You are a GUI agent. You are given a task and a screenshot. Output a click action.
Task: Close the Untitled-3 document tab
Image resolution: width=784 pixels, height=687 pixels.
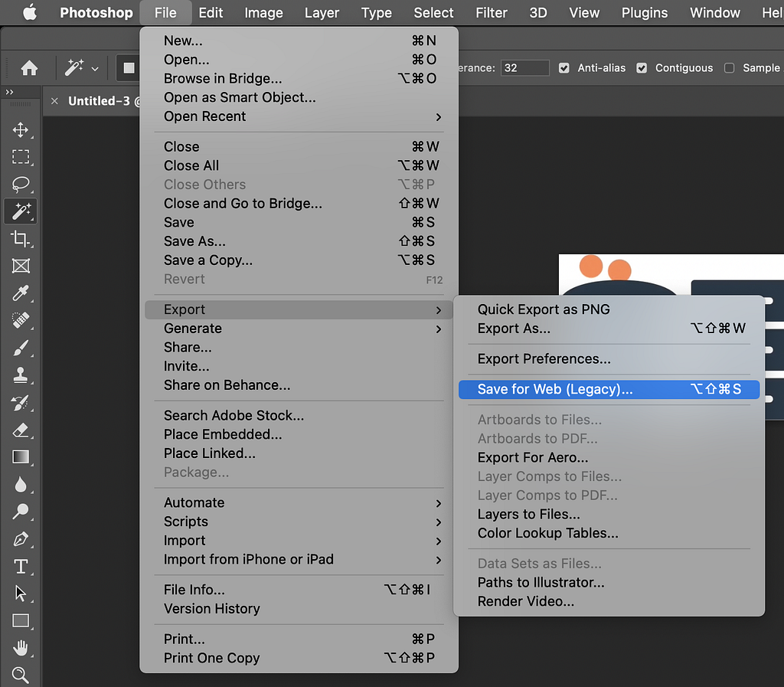(x=54, y=101)
